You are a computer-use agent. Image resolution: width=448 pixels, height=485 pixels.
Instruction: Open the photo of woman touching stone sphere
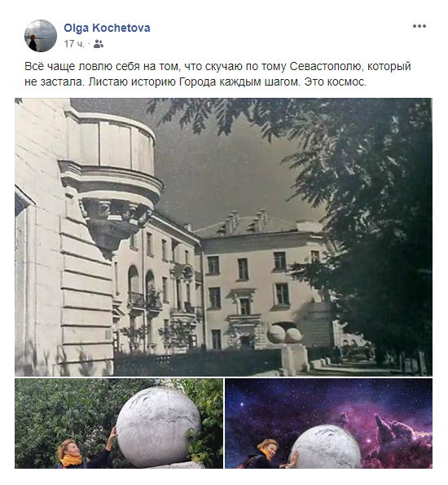pyautogui.click(x=119, y=423)
